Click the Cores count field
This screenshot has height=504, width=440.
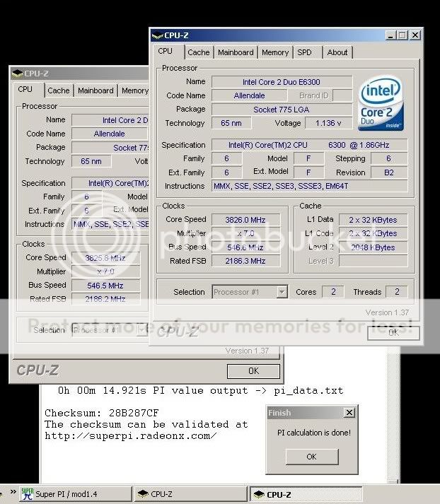[x=333, y=292]
